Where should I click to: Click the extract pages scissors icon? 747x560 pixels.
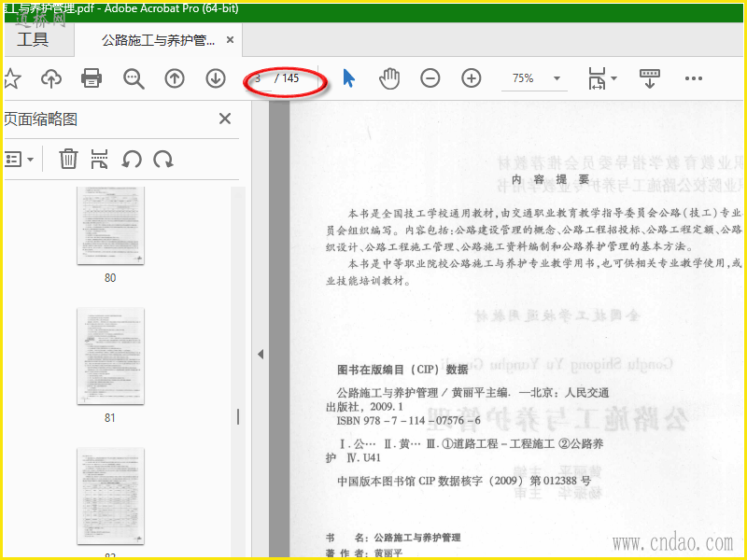click(x=99, y=159)
